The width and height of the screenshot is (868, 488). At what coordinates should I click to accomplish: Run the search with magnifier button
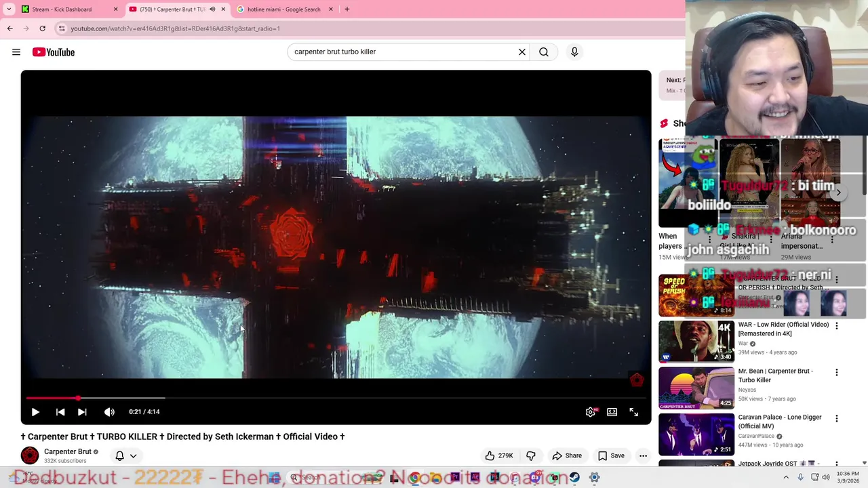point(544,52)
